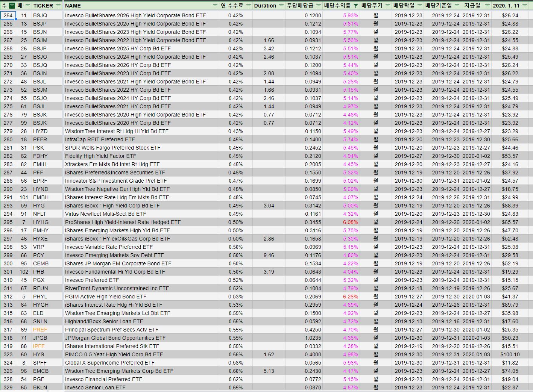The height and width of the screenshot is (392, 533).
Task: Open the filter menu on TICKER column
Action: pyautogui.click(x=58, y=6)
